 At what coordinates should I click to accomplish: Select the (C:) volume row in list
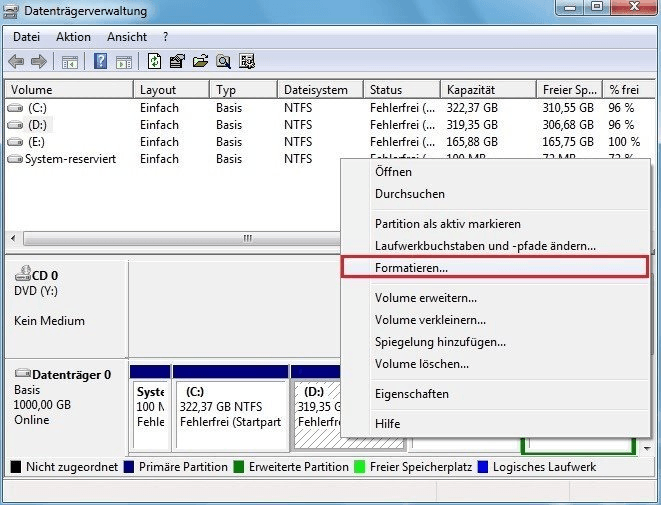[x=38, y=108]
